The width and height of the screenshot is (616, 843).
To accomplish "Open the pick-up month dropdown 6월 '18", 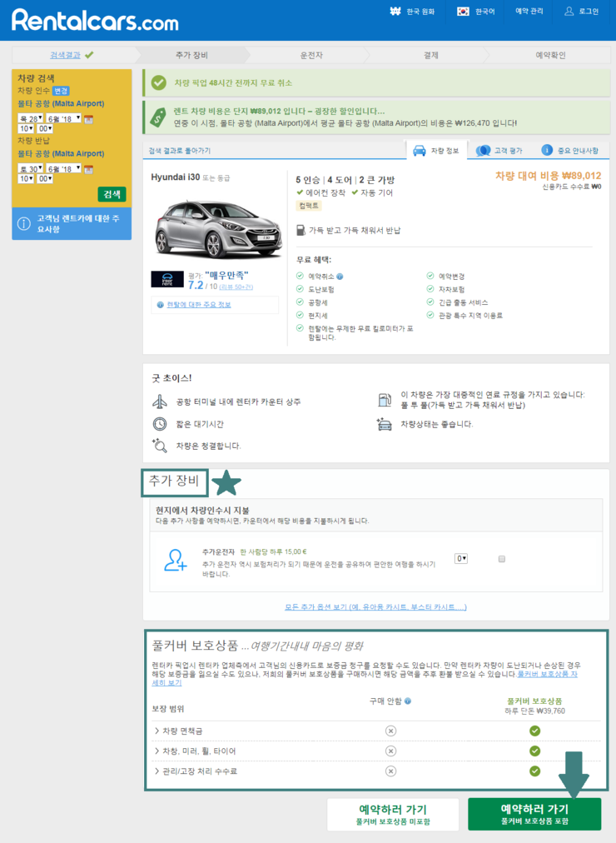I will pyautogui.click(x=63, y=118).
